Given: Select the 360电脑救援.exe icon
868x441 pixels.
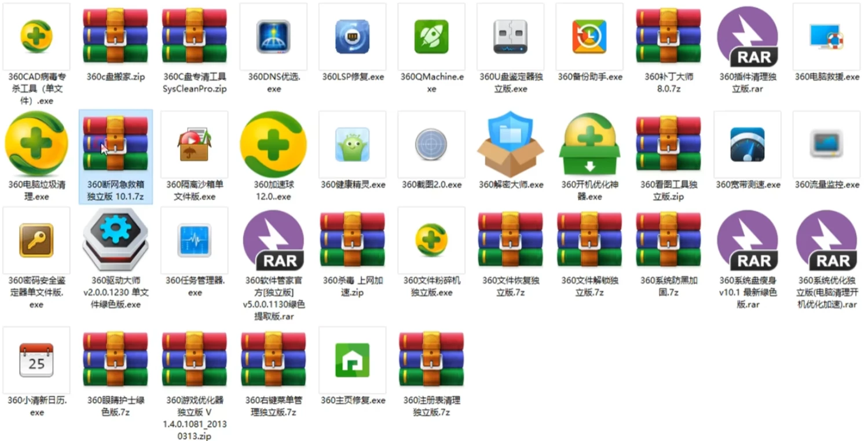Looking at the screenshot, I should pyautogui.click(x=826, y=36).
